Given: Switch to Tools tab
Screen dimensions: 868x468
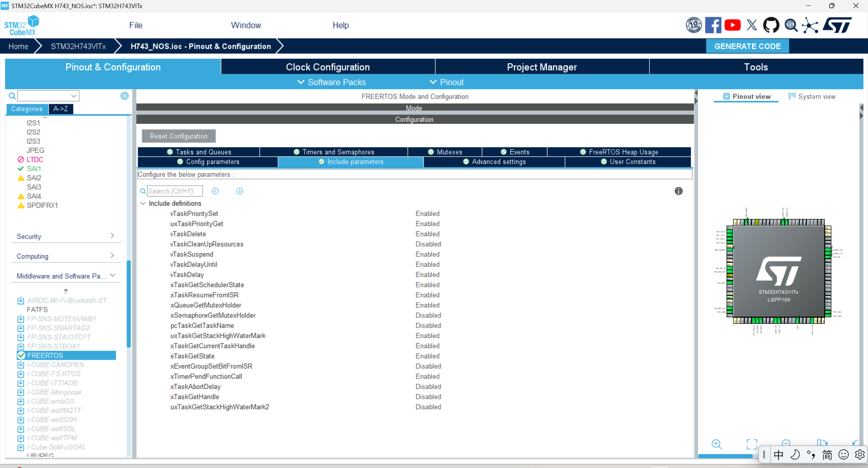Looking at the screenshot, I should click(756, 67).
